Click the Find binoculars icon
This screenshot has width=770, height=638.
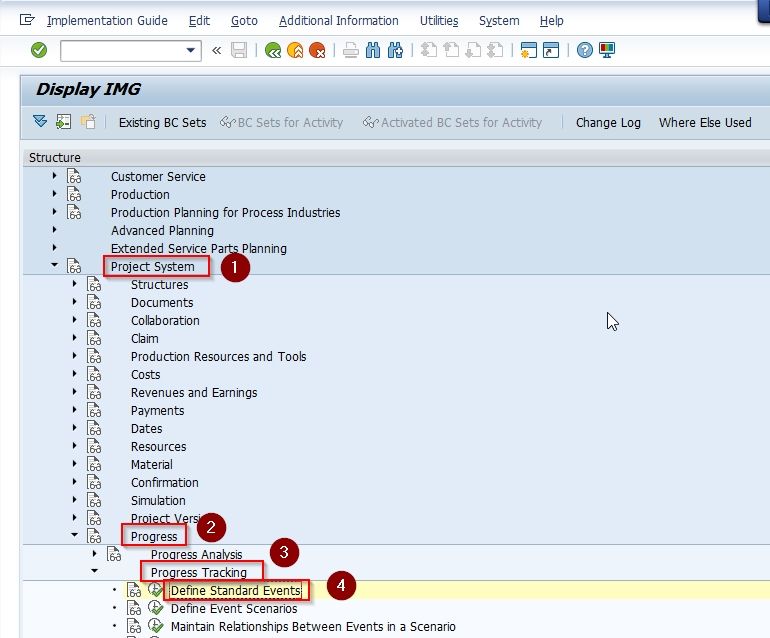click(x=373, y=50)
